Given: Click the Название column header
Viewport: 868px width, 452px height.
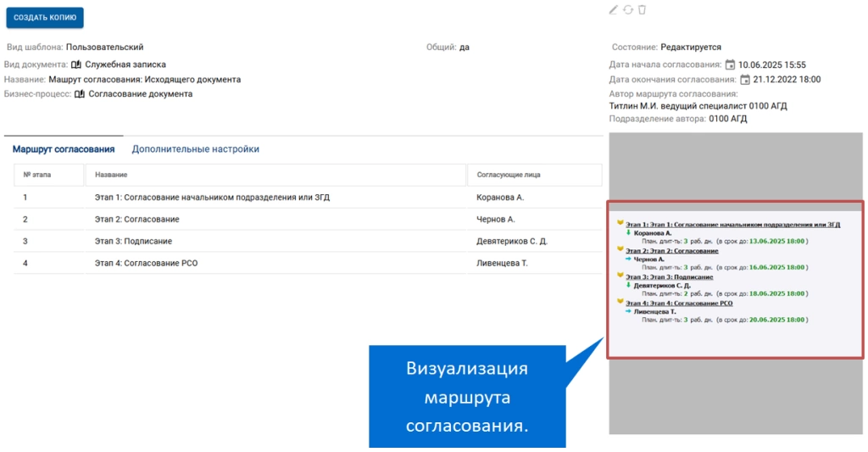Looking at the screenshot, I should 111,175.
